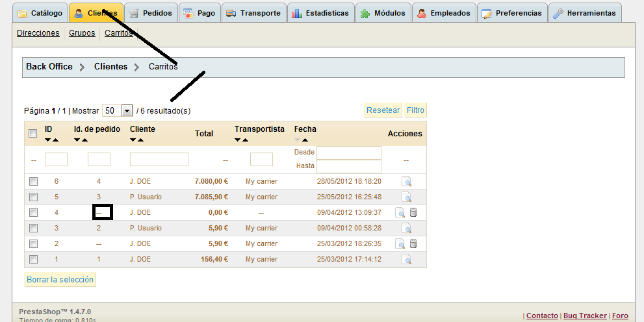The width and height of the screenshot is (644, 322).
Task: Sort Fecha column ascending arrow
Action: [305, 140]
